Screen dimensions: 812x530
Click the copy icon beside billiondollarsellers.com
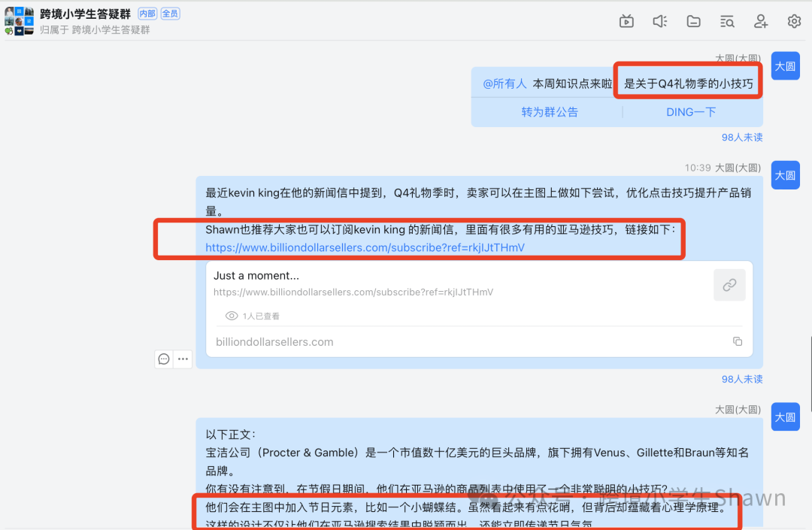(x=738, y=341)
